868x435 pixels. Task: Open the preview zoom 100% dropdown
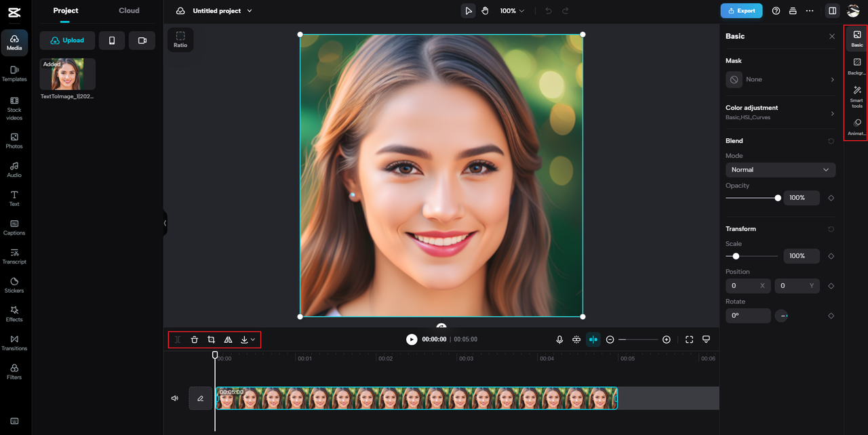(x=512, y=11)
